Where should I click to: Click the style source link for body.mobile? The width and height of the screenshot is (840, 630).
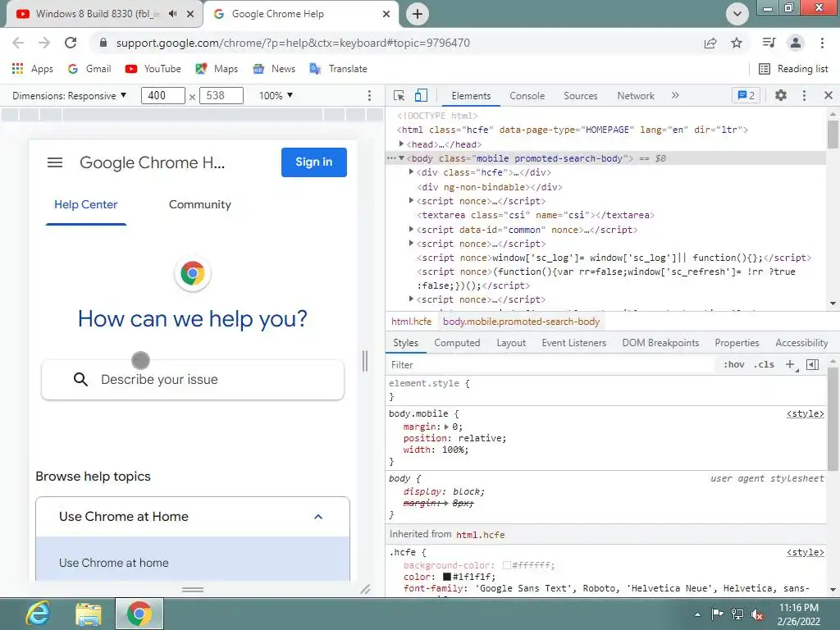[x=805, y=413]
